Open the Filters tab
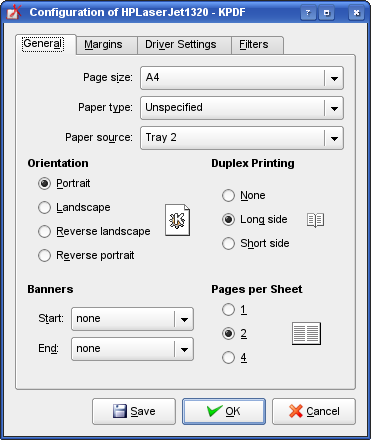Image resolution: width=371 pixels, height=440 pixels. point(254,45)
